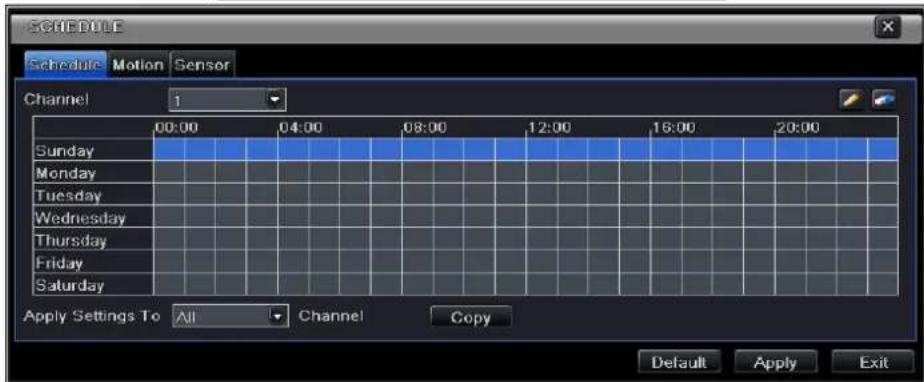Click Saturday's cell under 20:00
Image resolution: width=924 pixels, height=382 pixels.
point(790,285)
